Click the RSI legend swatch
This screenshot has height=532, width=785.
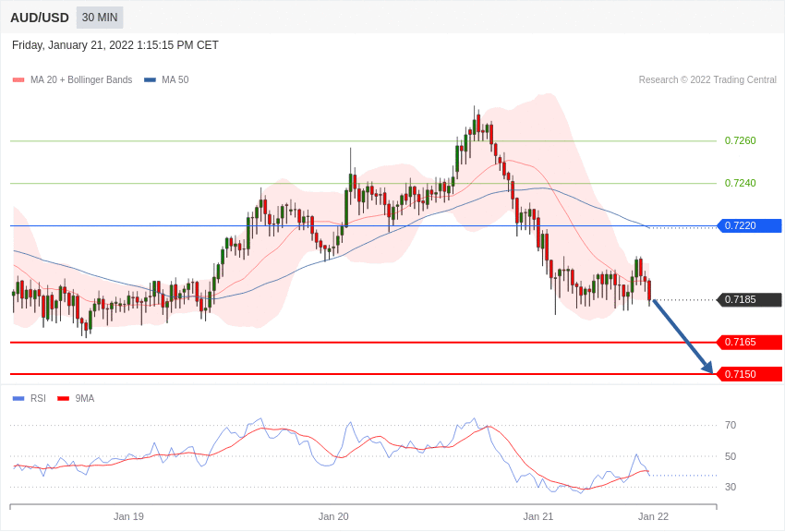pos(18,399)
